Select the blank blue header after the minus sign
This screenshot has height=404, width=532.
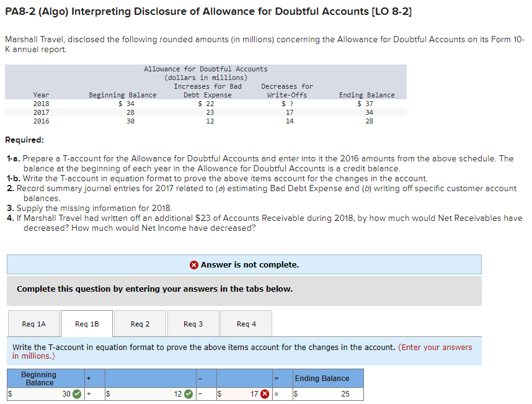[x=244, y=378]
